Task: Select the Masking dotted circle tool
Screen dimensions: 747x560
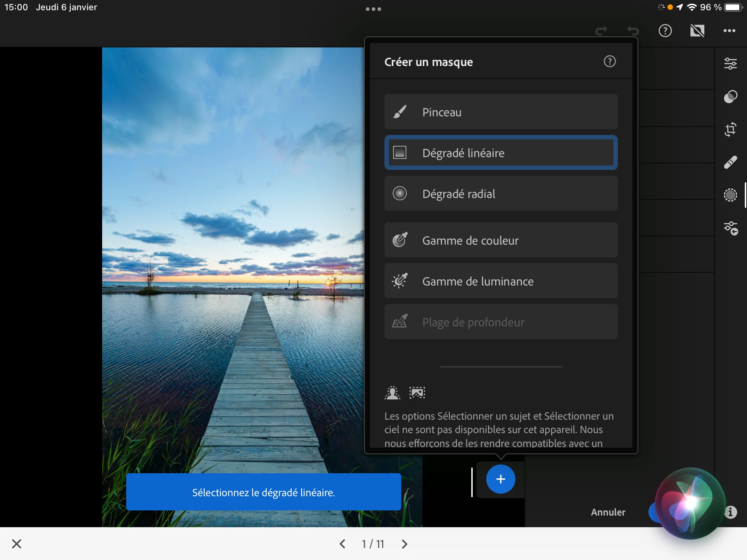Action: [x=730, y=195]
